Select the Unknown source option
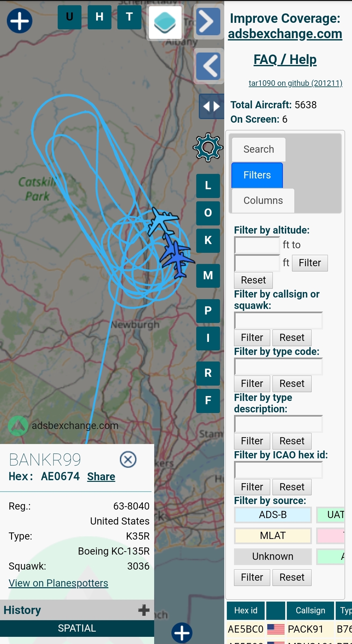The width and height of the screenshot is (352, 644). (273, 557)
